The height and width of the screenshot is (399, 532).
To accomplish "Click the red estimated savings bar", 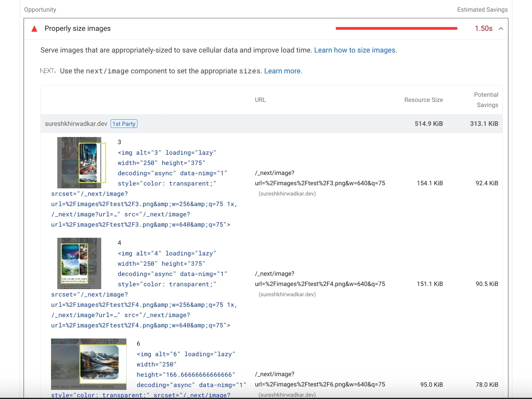I will coord(396,28).
